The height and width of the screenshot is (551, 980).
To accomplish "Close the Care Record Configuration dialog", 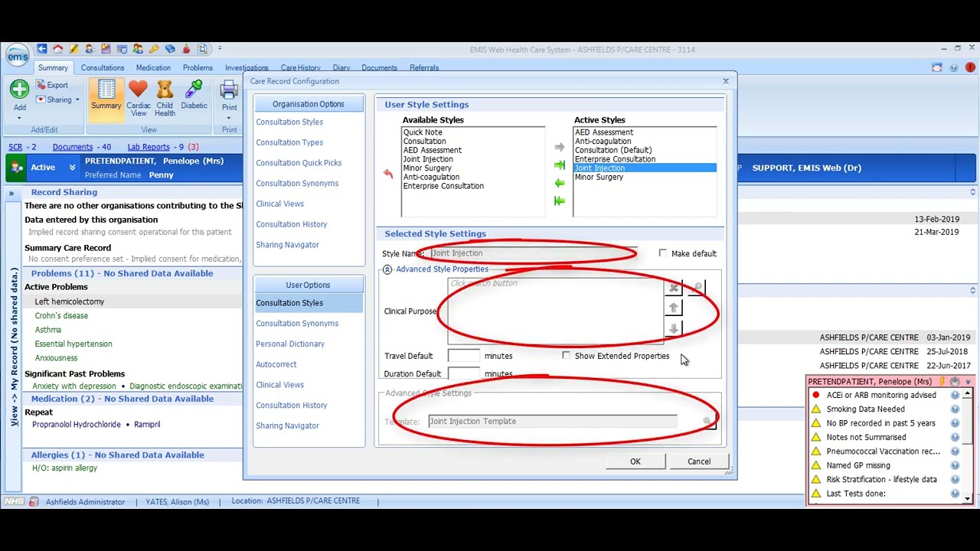I will (726, 81).
